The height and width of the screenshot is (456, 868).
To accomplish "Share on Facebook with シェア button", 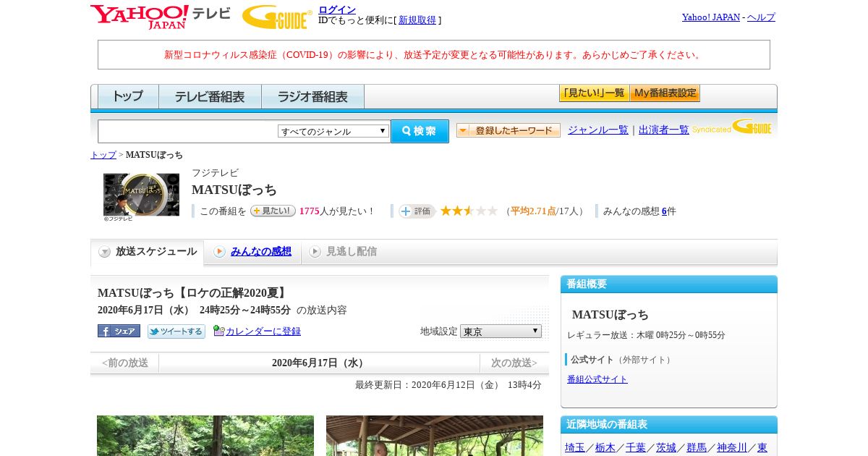I will [119, 331].
